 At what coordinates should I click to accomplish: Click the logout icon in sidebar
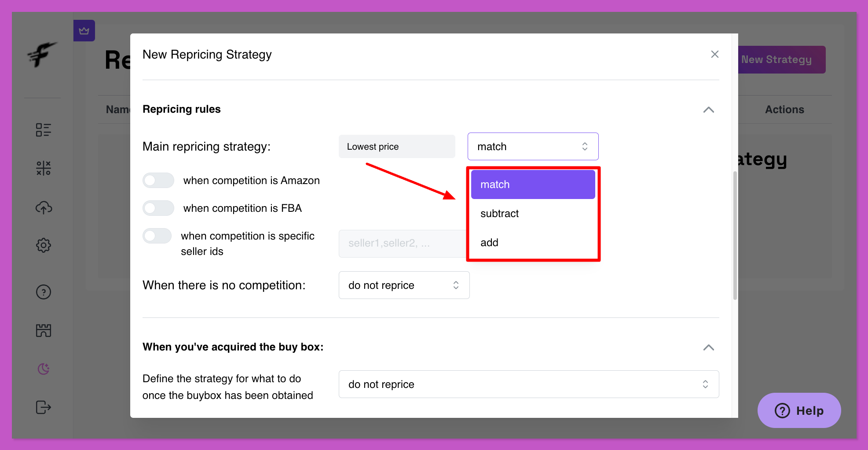pos(44,407)
